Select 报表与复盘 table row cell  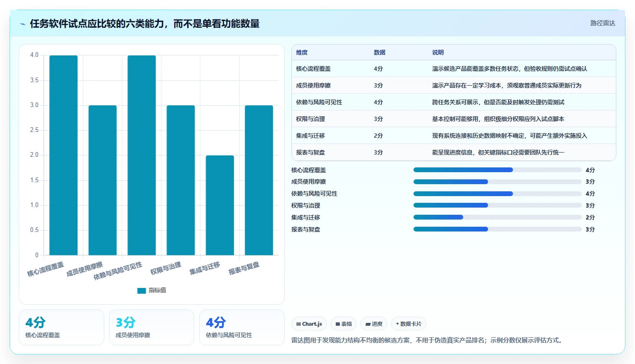click(x=311, y=153)
